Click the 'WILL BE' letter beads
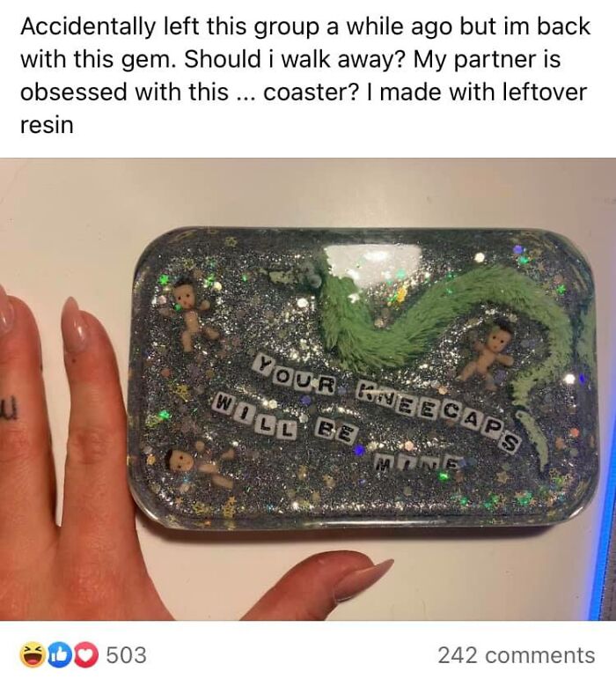The width and height of the screenshot is (616, 686). (x=284, y=419)
